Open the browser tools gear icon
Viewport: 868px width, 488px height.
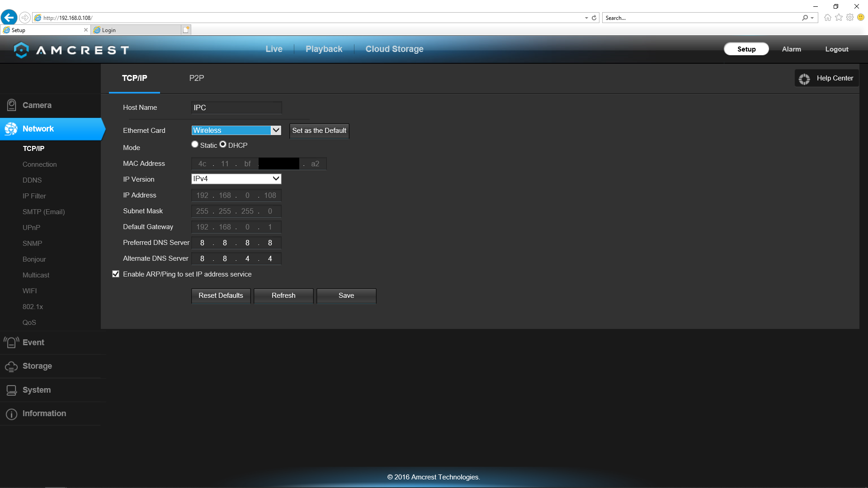850,18
